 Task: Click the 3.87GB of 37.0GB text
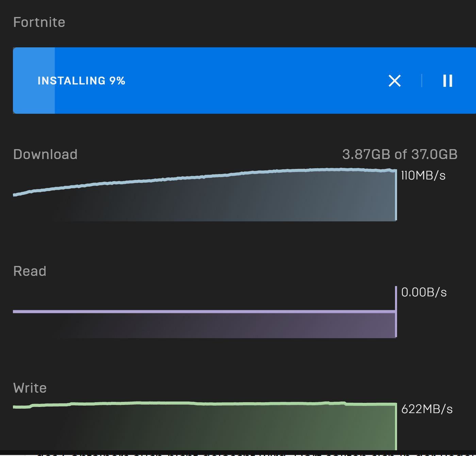pos(400,154)
